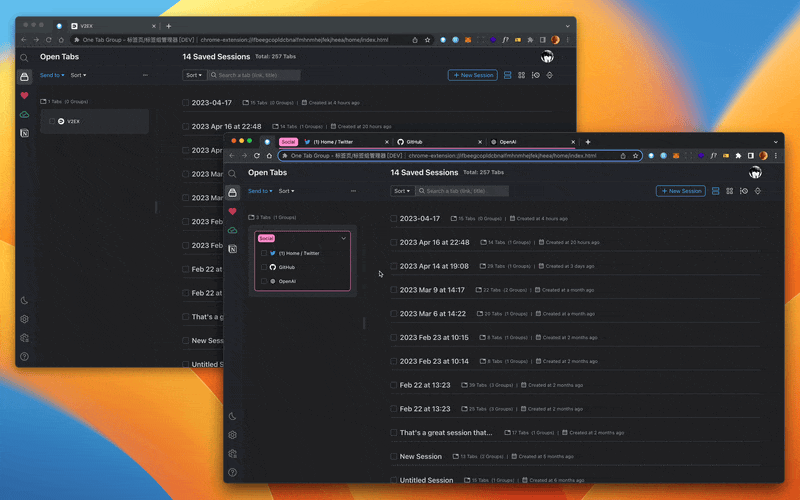Click the Notion icon in front window sidebar
Image resolution: width=800 pixels, height=500 pixels.
(x=233, y=249)
